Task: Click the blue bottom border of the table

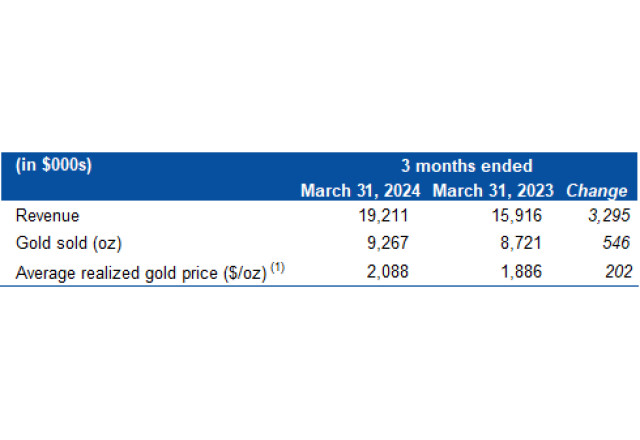Action: coord(320,284)
